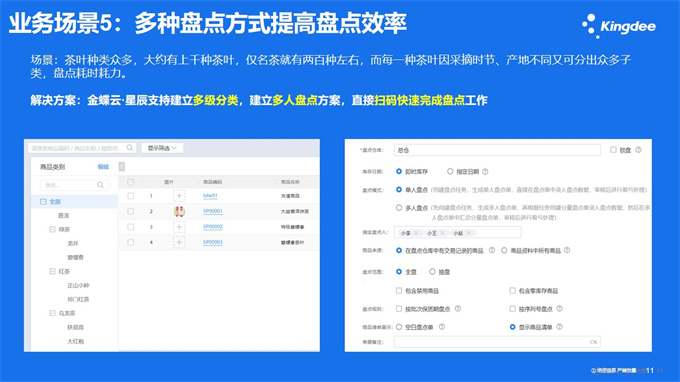680x382 pixels.
Task: Open product code link SP00002
Action: [212, 227]
